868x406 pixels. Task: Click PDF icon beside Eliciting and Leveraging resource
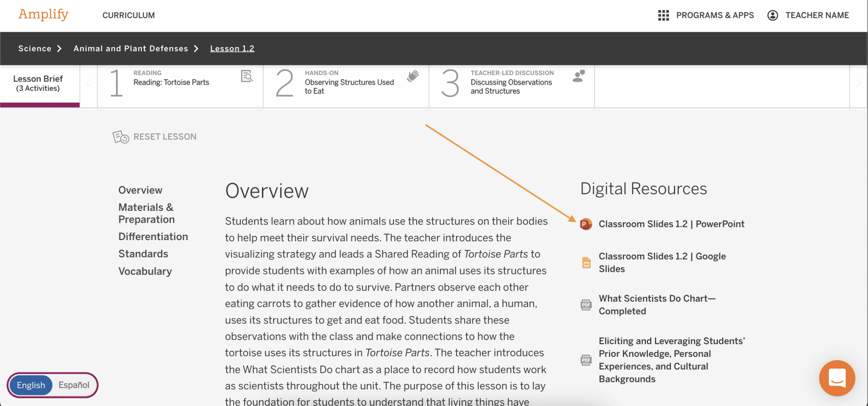pyautogui.click(x=586, y=360)
